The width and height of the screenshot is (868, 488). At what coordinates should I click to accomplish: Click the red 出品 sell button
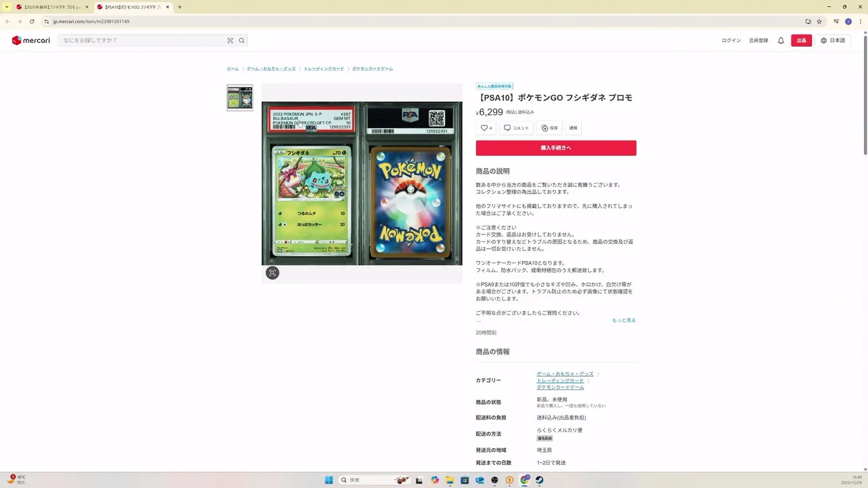pos(802,41)
